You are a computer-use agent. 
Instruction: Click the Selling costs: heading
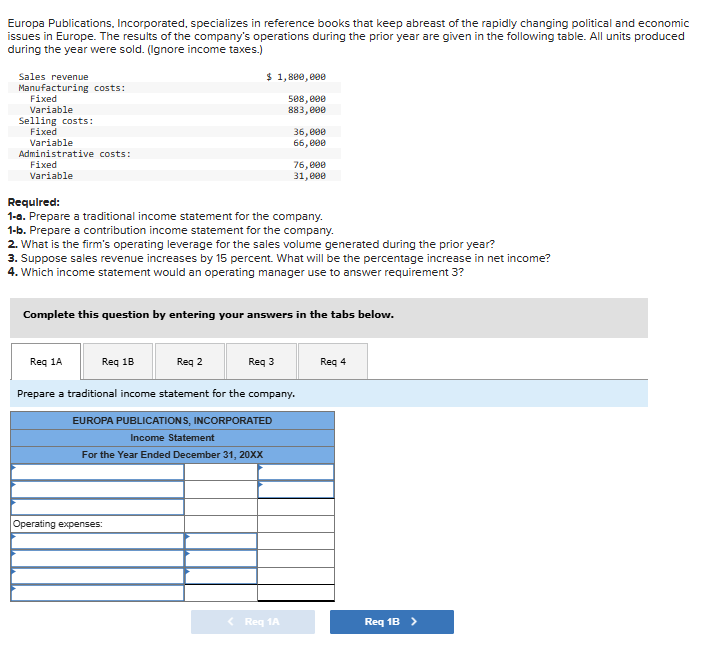pos(56,121)
